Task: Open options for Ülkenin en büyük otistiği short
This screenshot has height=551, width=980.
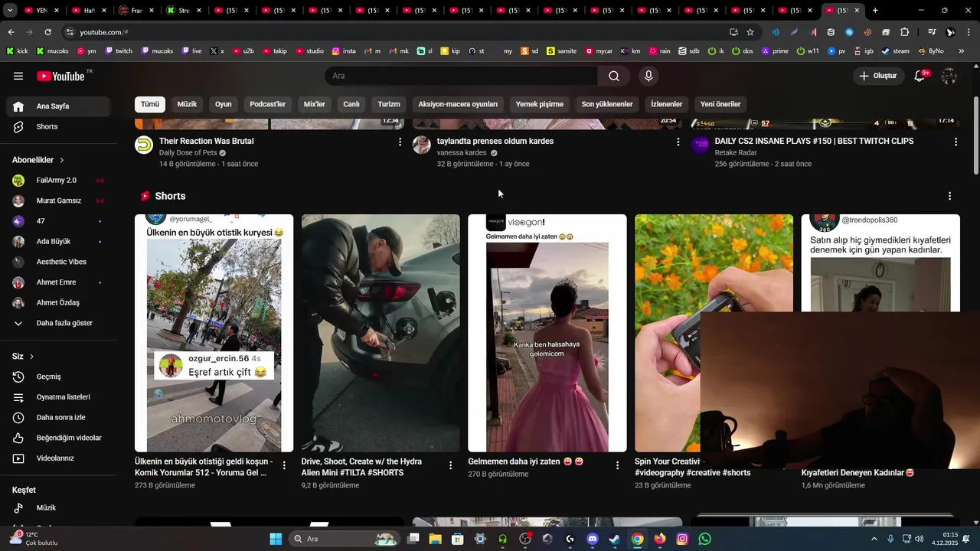Action: coord(284,465)
